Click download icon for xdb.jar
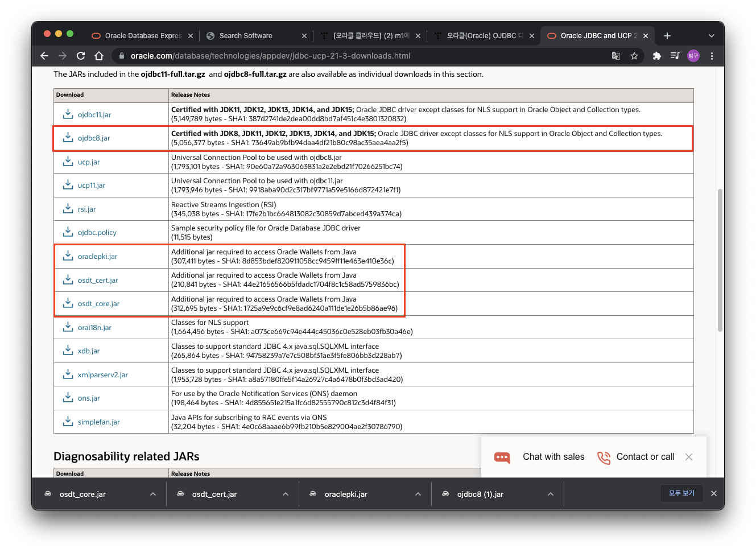 [68, 350]
